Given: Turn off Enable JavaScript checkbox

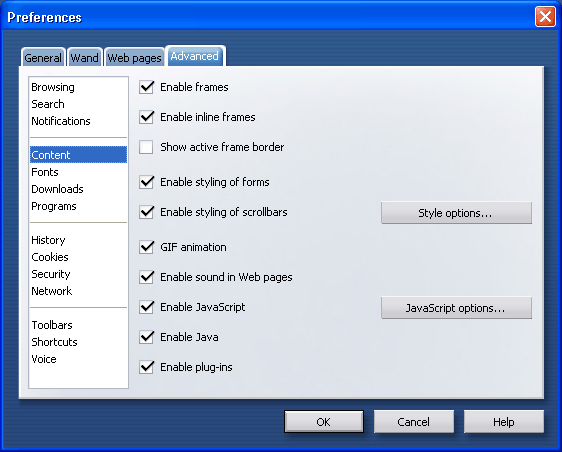Looking at the screenshot, I should click(146, 307).
